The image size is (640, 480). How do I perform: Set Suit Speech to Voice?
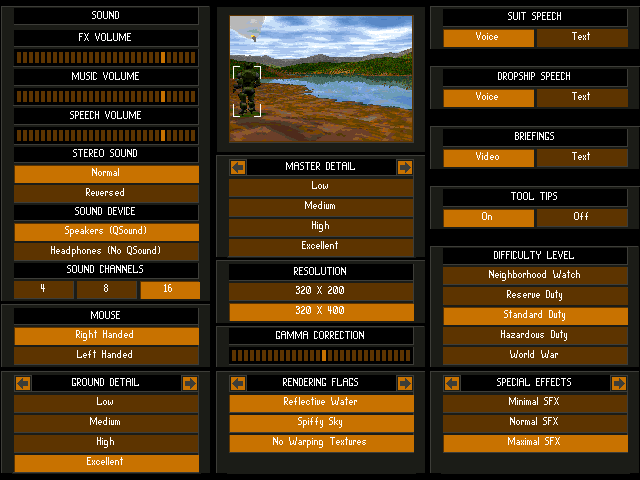pyautogui.click(x=489, y=38)
